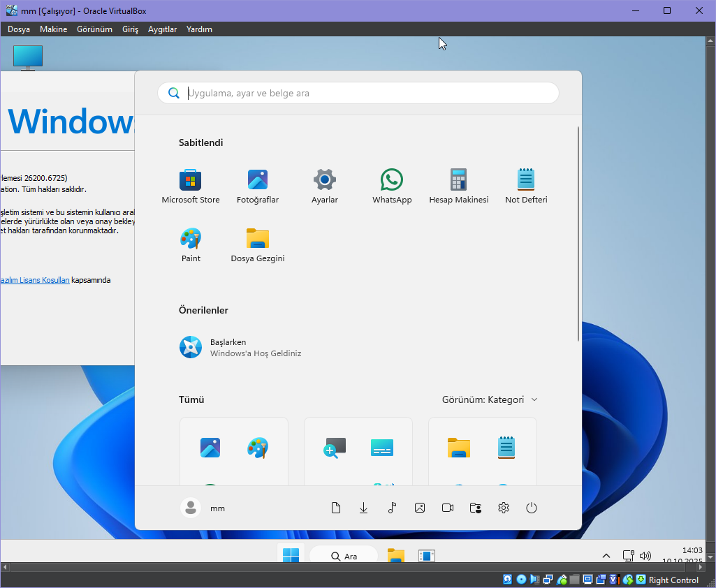The image size is (716, 588).
Task: Click the Documents folder icon in Start footer
Action: (x=335, y=508)
